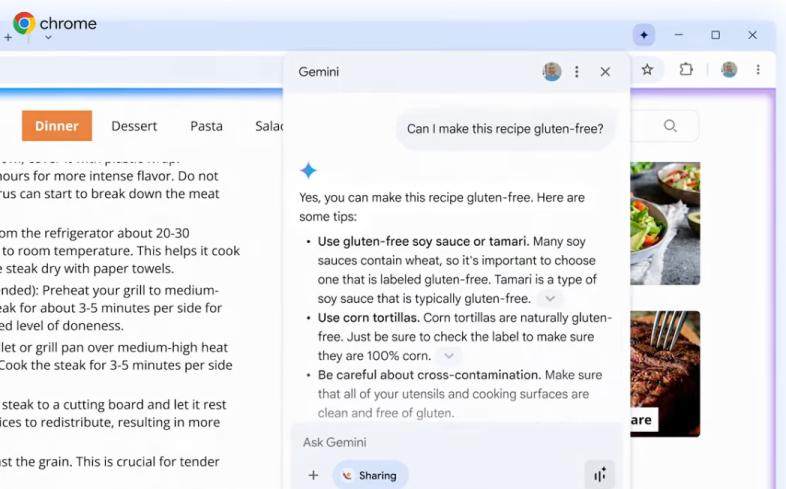
Task: Click the Chrome profile avatar in toolbar
Action: (x=729, y=70)
